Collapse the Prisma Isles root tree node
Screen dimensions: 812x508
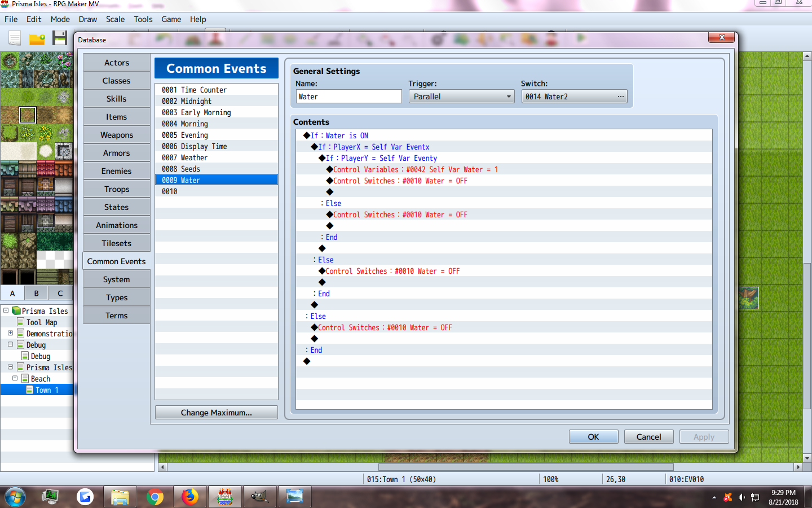tap(6, 310)
